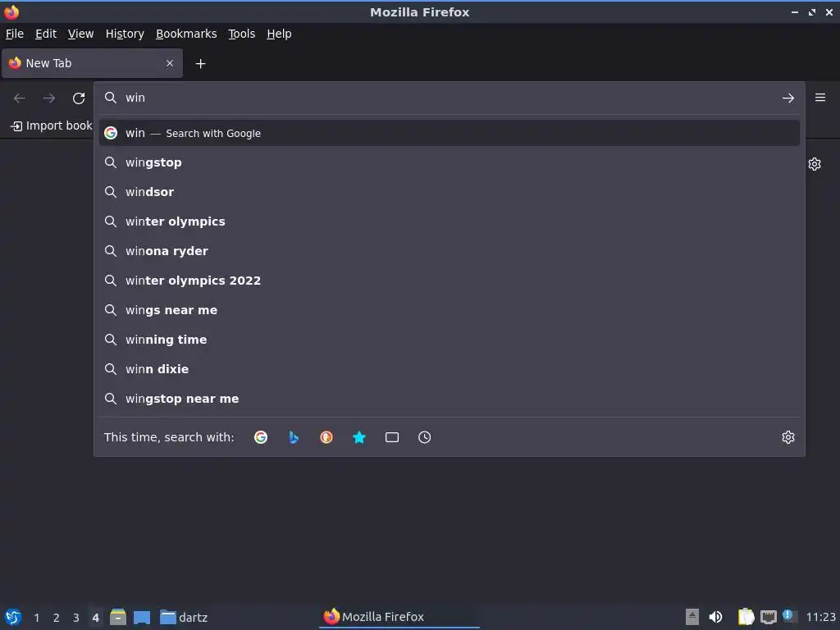Screen dimensions: 840x630
Task: Search history using the clock icon
Action: pos(424,437)
